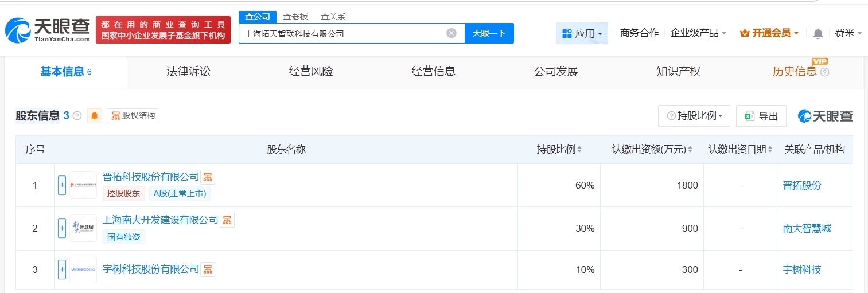
Task: Click the 南大智慧城 company logo thumbnail
Action: click(83, 228)
